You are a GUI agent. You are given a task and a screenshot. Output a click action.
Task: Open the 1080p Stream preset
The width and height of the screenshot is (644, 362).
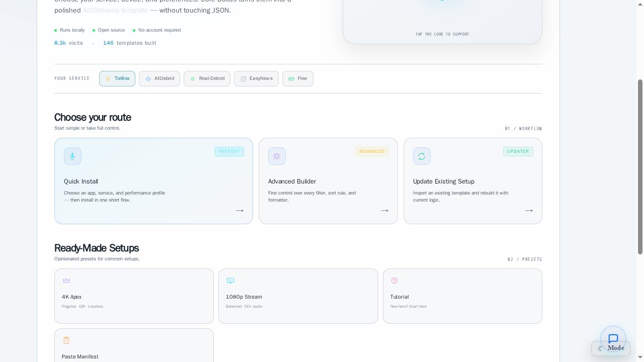[x=298, y=296]
